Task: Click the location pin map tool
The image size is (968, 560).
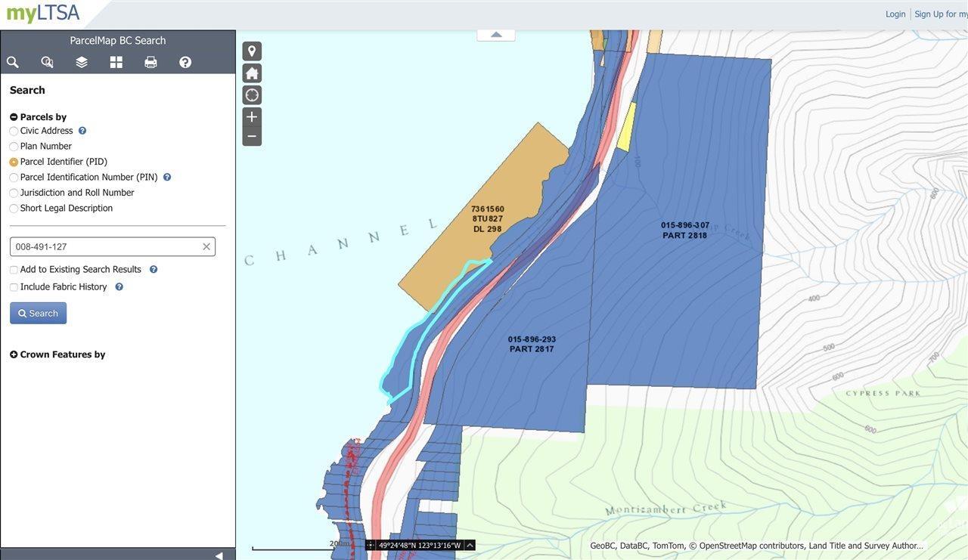Action: click(252, 51)
